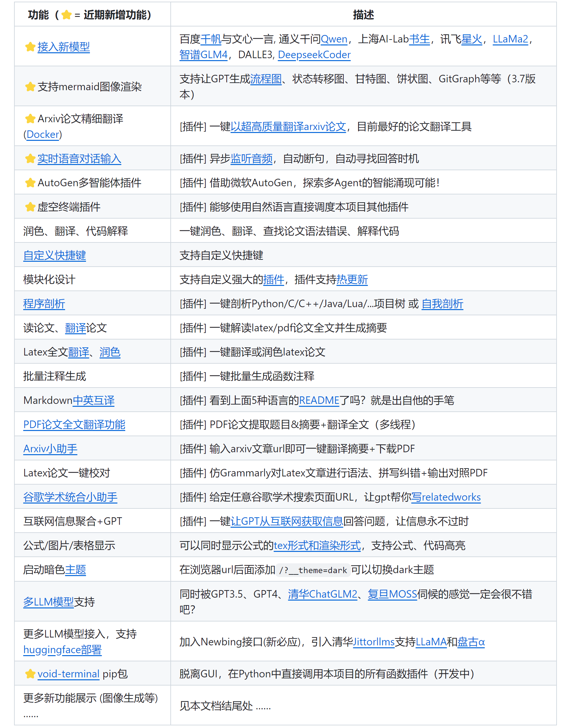The image size is (569, 728).
Task: Follow the 智谱GLM4 model link
Action: tap(203, 55)
